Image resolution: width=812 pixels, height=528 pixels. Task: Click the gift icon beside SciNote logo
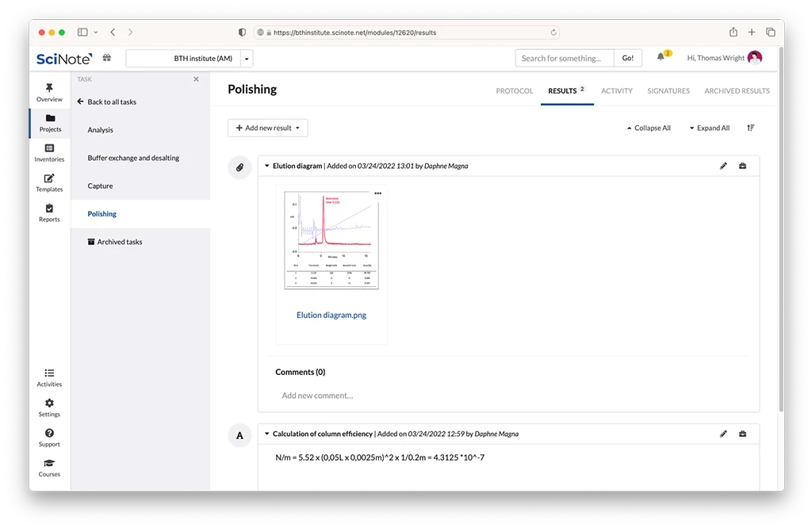point(107,58)
